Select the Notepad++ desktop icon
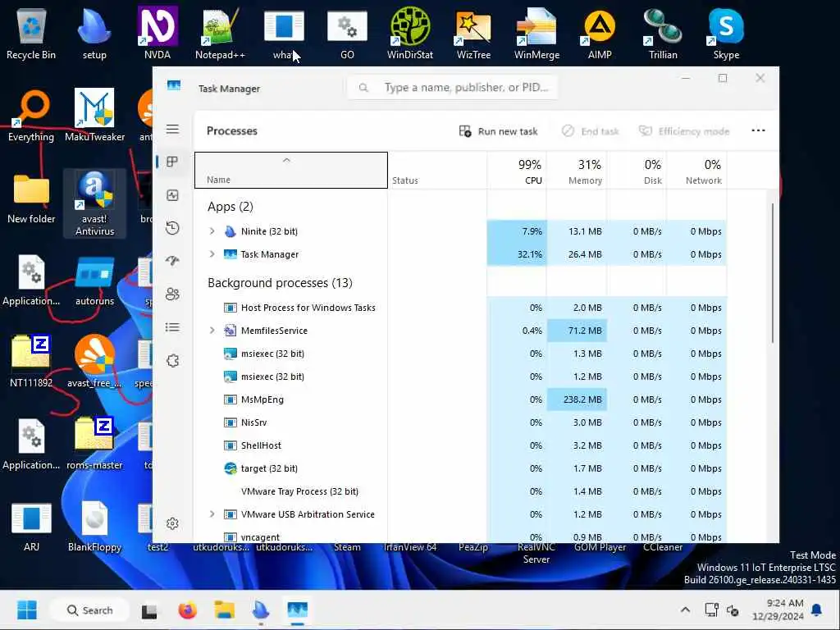This screenshot has width=840, height=630. pos(220,33)
